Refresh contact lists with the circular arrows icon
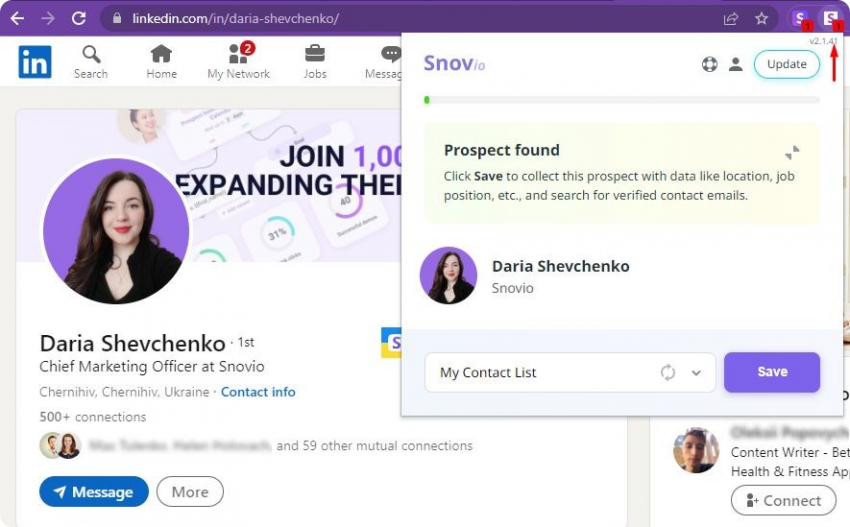Image resolution: width=850 pixels, height=527 pixels. point(668,372)
